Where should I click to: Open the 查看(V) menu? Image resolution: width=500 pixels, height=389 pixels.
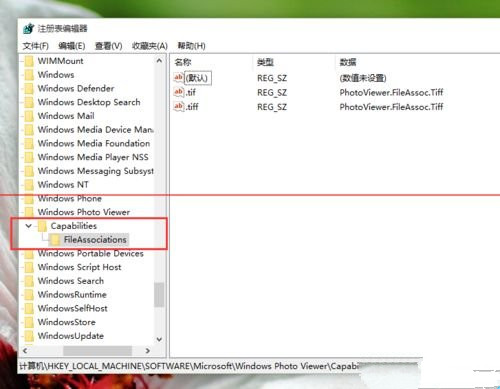click(108, 46)
